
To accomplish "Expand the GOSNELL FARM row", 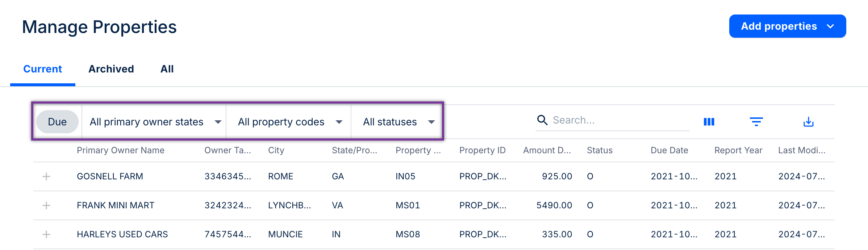I will click(x=46, y=176).
